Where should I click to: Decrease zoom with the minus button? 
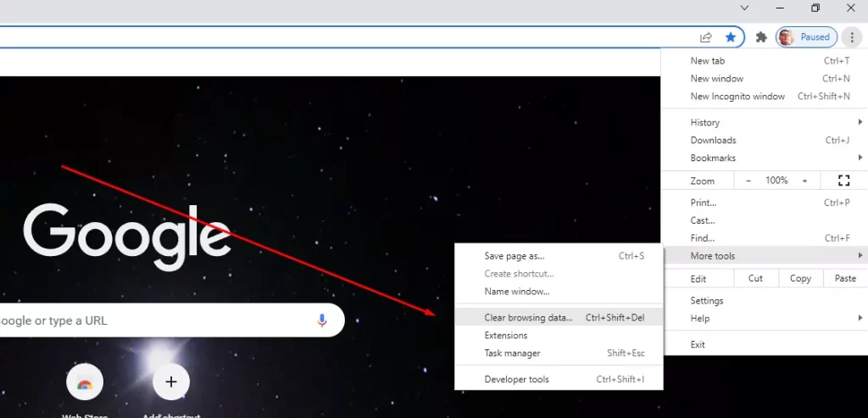pyautogui.click(x=748, y=181)
